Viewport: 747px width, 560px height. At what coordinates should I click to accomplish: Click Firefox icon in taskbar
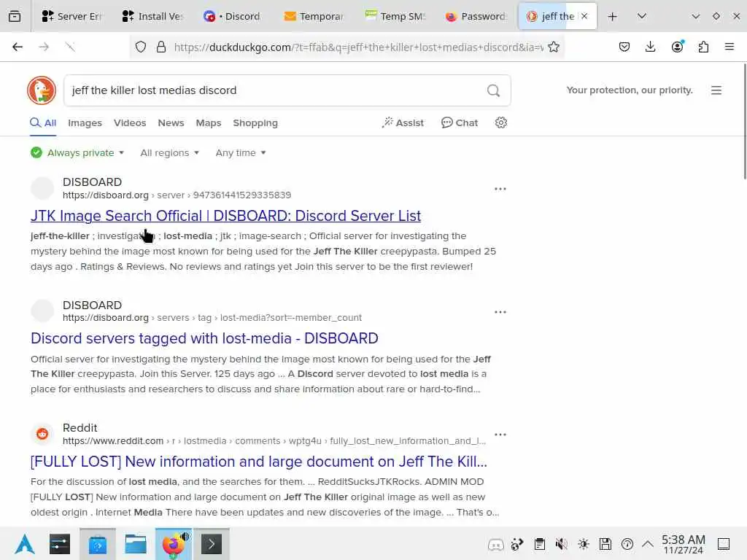(174, 544)
